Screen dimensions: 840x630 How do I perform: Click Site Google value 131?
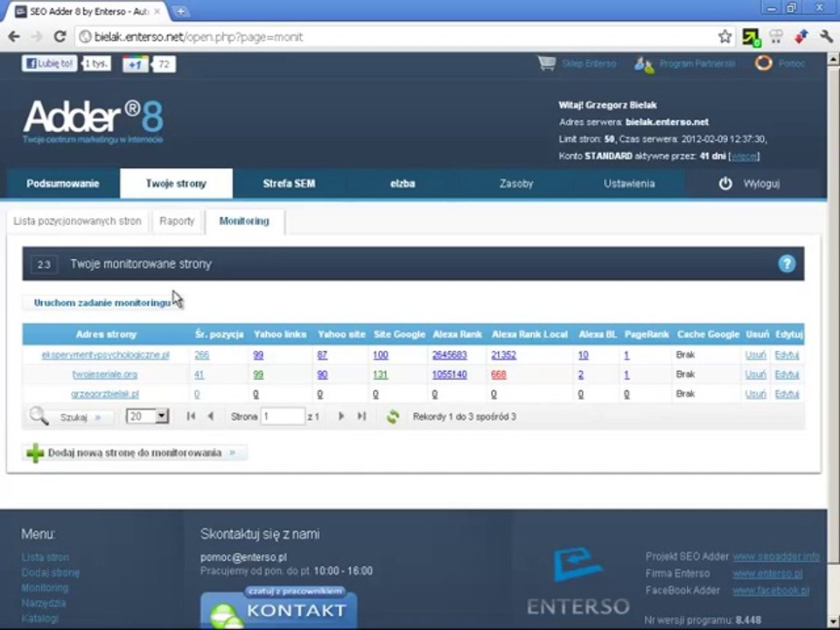pos(381,374)
